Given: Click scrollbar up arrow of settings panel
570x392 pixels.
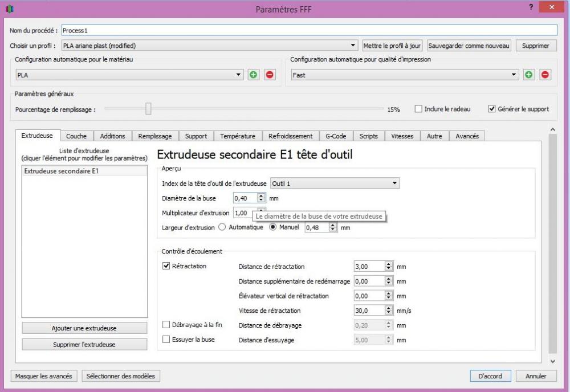Looking at the screenshot, I should click(x=552, y=129).
